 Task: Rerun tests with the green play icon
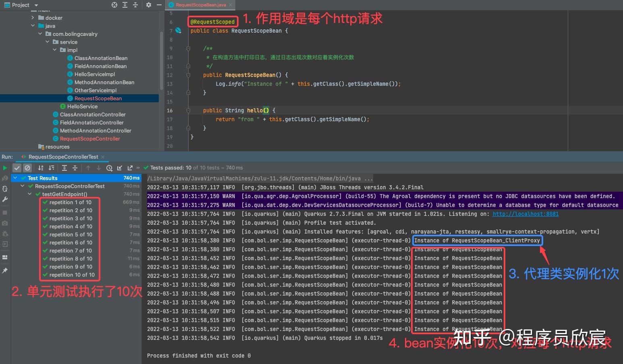[x=5, y=168]
